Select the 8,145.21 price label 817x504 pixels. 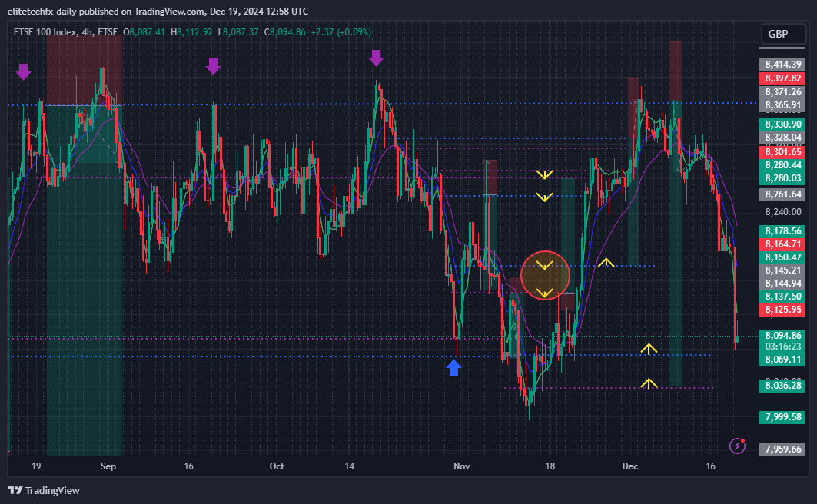pos(782,270)
